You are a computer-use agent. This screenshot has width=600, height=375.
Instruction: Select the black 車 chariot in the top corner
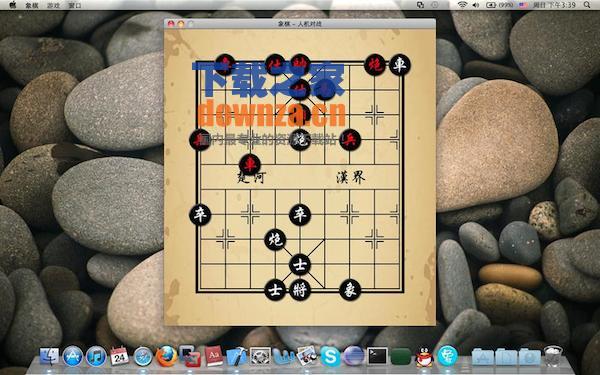click(399, 65)
